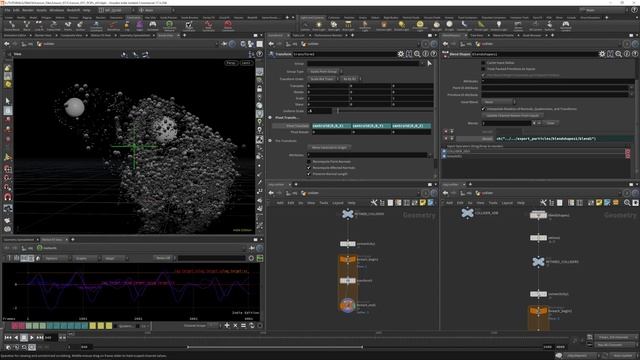The width and height of the screenshot is (640, 360).
Task: Jump to the last frame in the playbar
Action: [x=40, y=338]
